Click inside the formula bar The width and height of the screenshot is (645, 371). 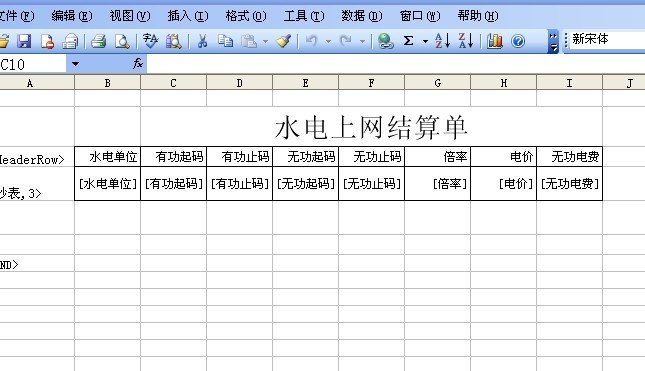point(395,64)
